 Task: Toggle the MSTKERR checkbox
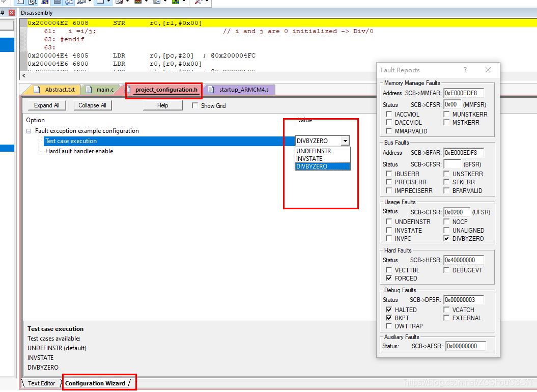click(x=446, y=122)
